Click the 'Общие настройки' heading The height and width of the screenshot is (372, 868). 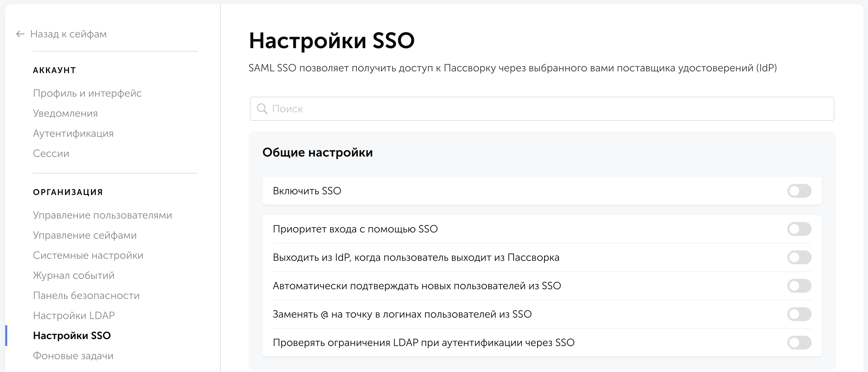tap(318, 152)
